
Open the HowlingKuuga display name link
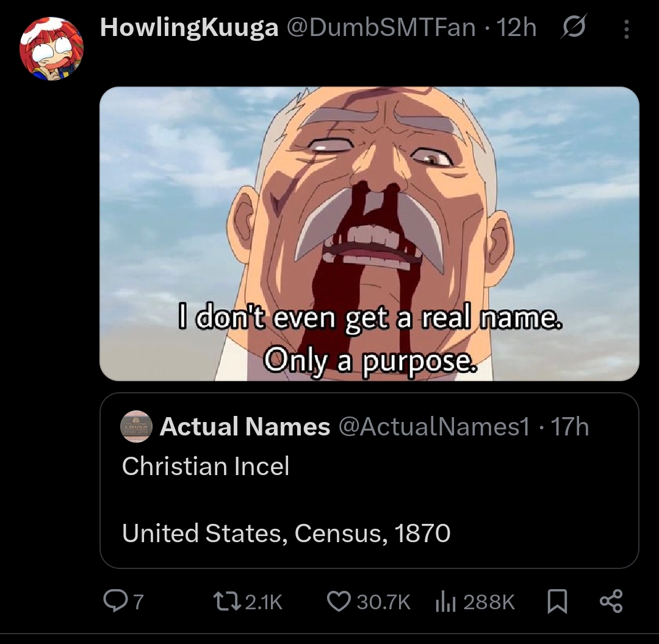click(189, 27)
